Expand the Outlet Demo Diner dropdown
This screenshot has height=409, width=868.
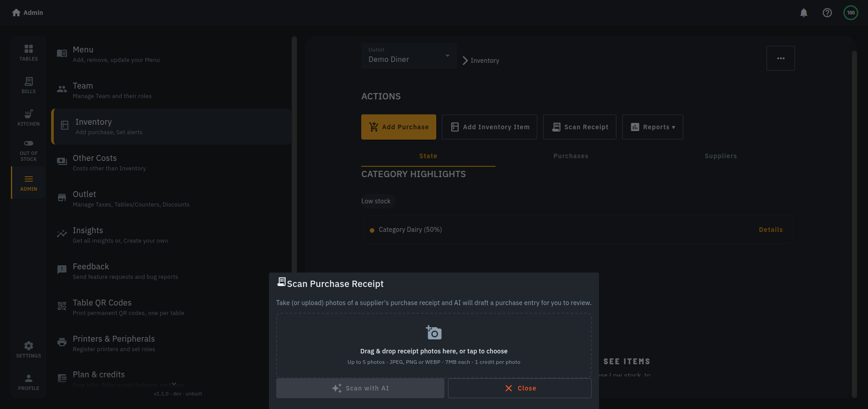(409, 56)
